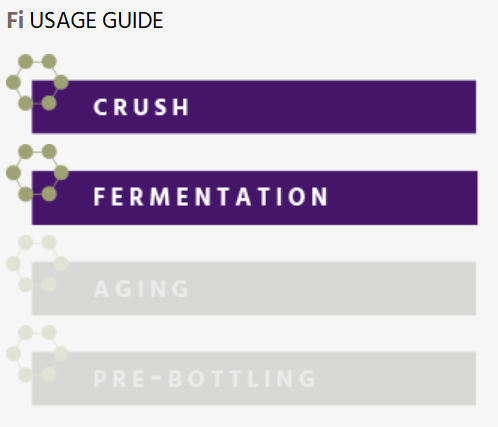Select the purple Fermentation stage bar

[x=254, y=198]
